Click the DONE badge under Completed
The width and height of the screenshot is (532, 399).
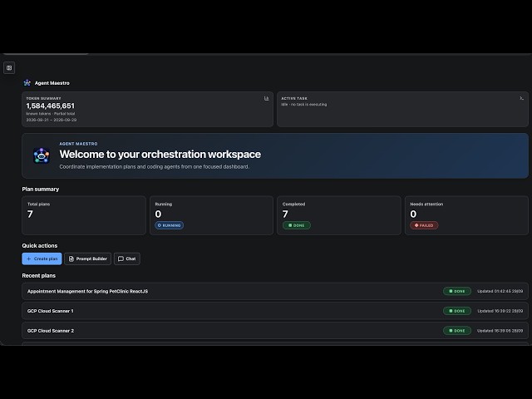[x=297, y=225]
